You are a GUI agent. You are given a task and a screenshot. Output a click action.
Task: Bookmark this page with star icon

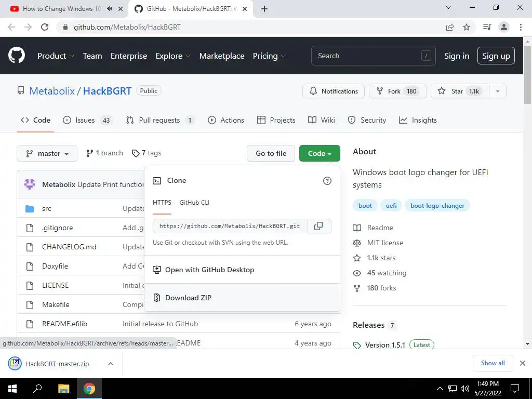click(467, 27)
